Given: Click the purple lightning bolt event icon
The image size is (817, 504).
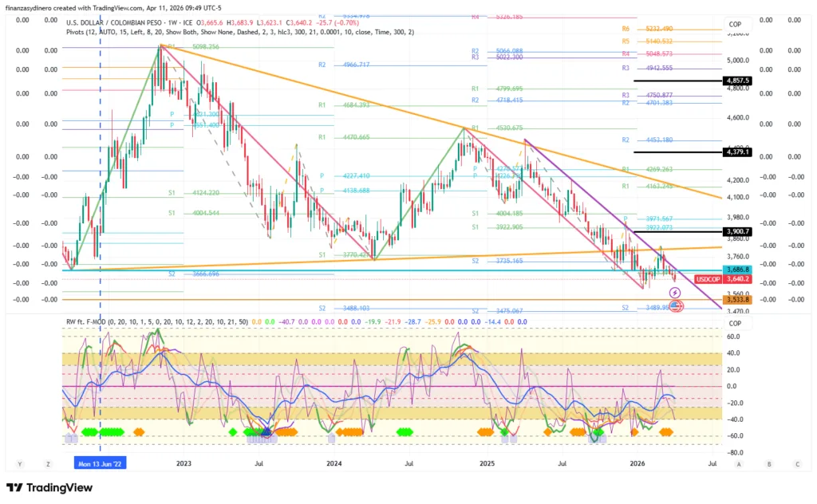Looking at the screenshot, I should [674, 293].
